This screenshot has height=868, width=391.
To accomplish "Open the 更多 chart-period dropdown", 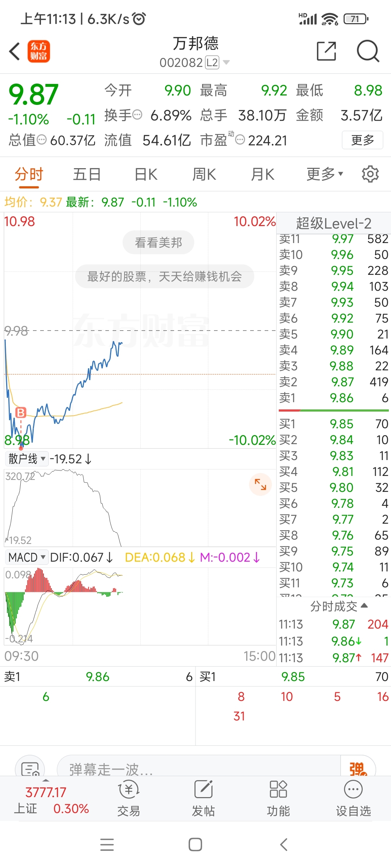I will (x=325, y=174).
